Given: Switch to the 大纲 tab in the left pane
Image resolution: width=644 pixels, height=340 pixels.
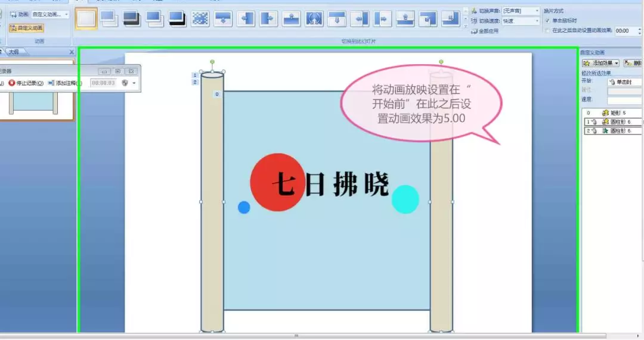Looking at the screenshot, I should [x=14, y=52].
